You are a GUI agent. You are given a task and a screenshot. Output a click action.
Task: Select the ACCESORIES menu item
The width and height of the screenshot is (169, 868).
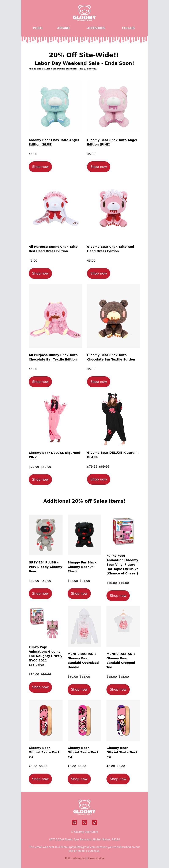click(96, 28)
